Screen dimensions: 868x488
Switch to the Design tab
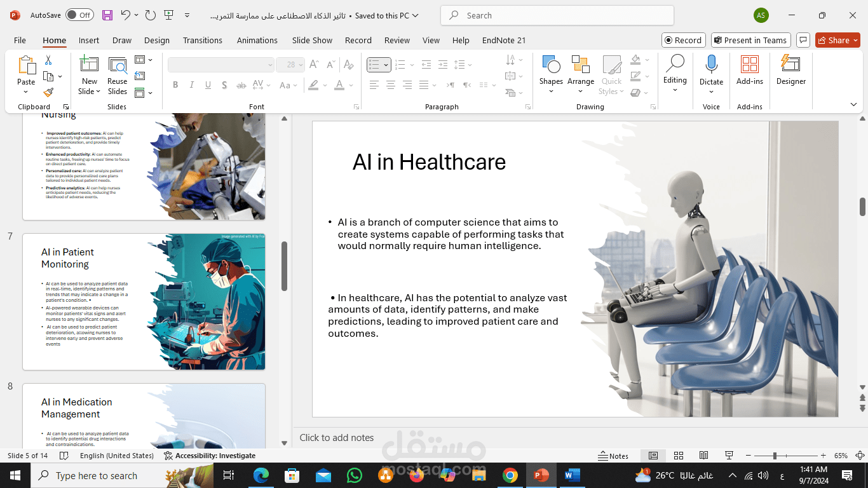[157, 40]
